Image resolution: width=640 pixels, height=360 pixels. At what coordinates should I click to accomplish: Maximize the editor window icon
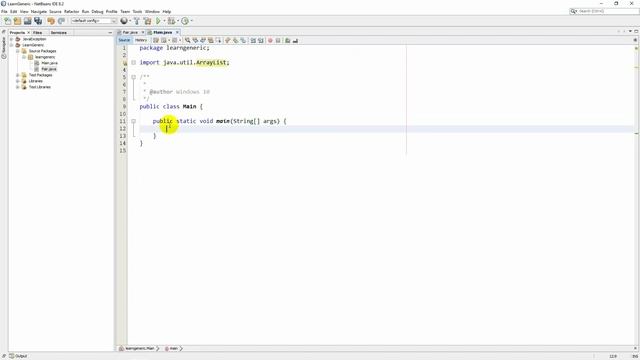[636, 31]
